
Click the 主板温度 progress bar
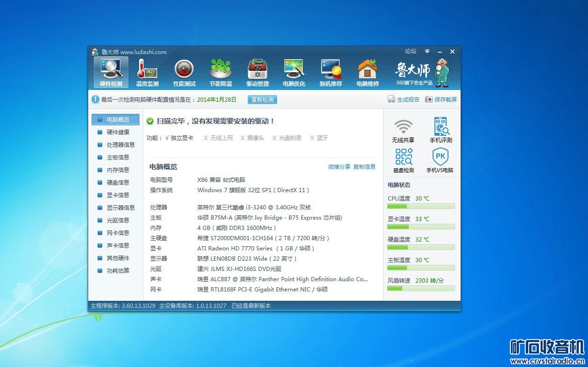coord(421,268)
